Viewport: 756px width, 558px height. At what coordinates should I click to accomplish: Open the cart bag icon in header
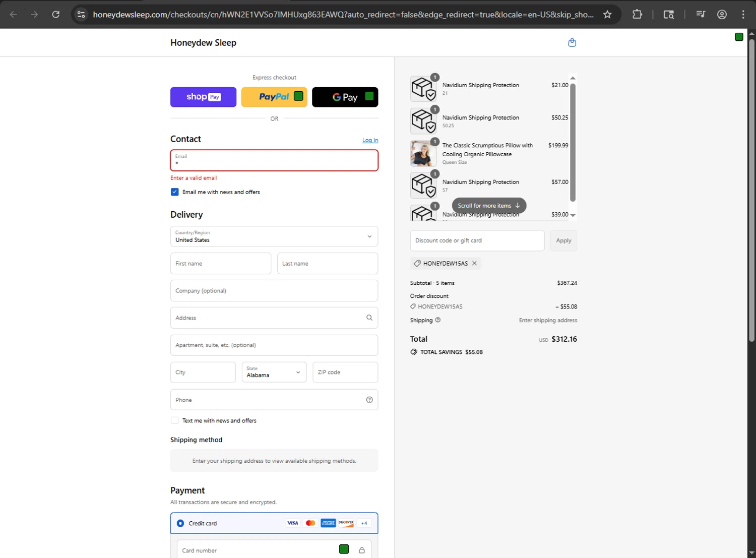click(x=572, y=43)
